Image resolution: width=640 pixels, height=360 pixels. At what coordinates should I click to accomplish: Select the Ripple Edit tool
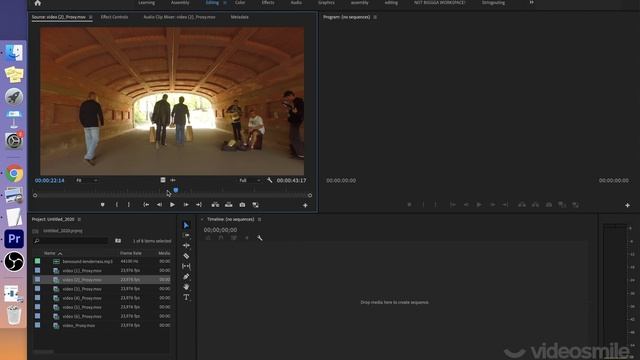point(186,245)
